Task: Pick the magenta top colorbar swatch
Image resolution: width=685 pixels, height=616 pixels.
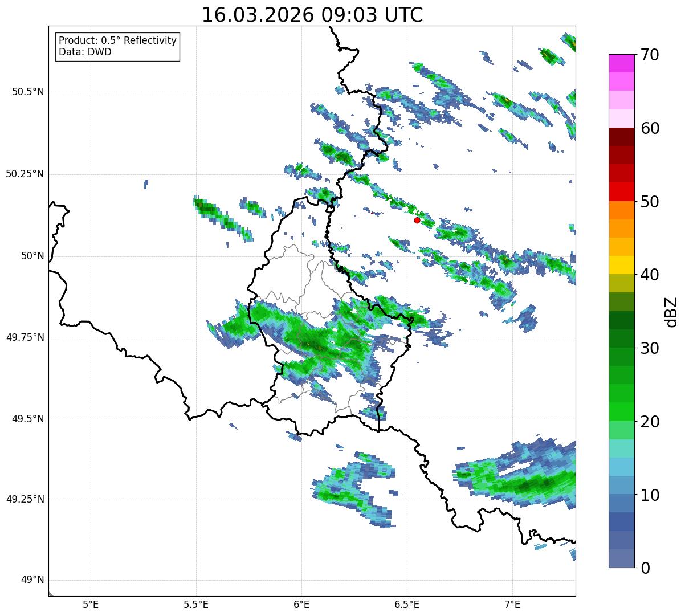Action: [621, 63]
